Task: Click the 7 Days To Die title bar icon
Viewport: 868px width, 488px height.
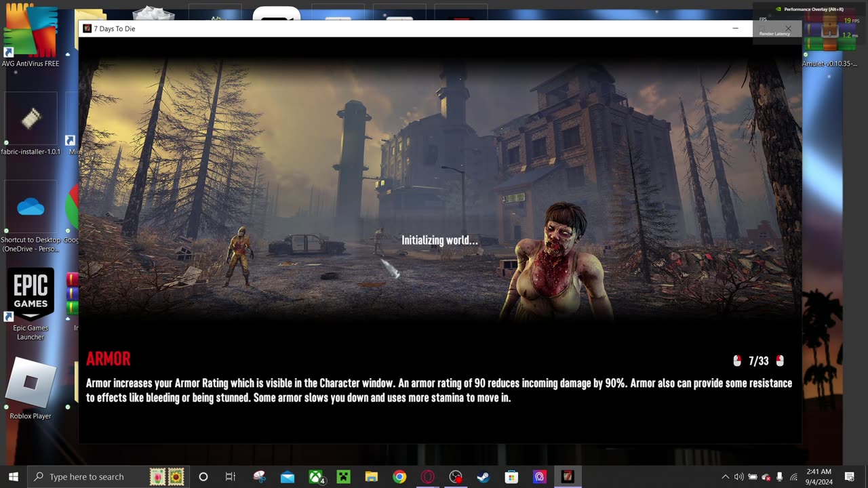Action: [x=87, y=28]
